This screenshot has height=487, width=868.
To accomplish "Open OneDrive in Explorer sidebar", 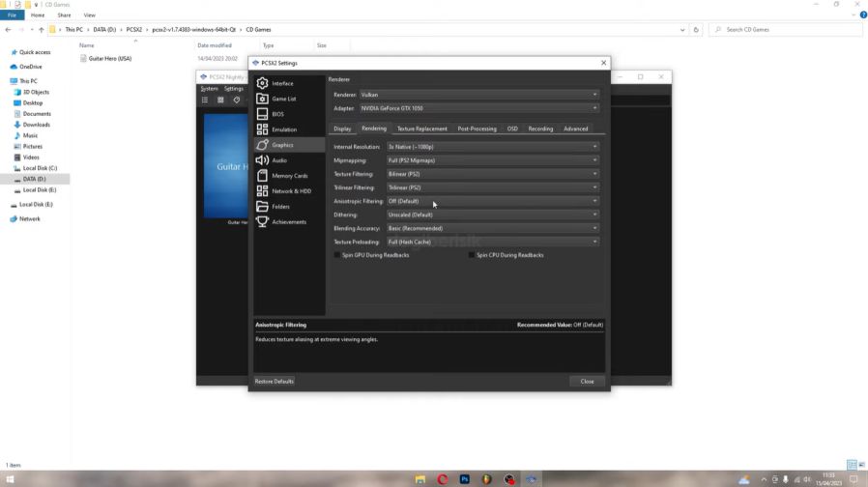I will (x=30, y=67).
